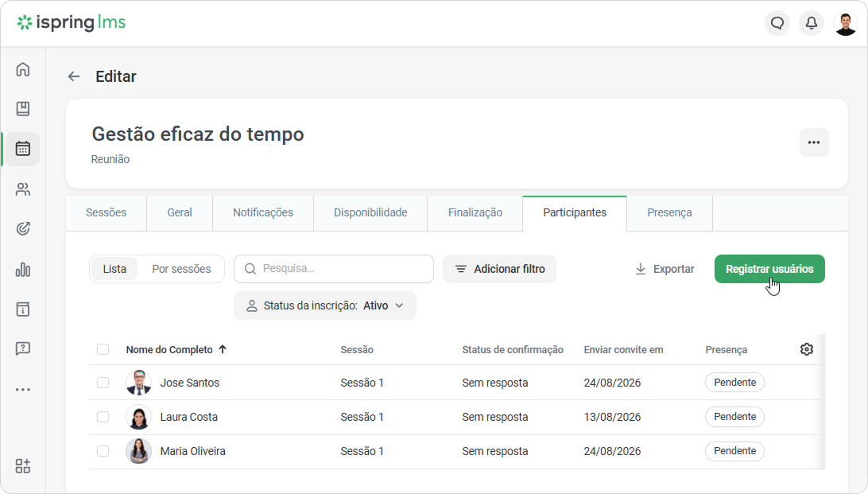Sort by Nome do Completo column arrow
This screenshot has width=868, height=494.
[x=223, y=349]
